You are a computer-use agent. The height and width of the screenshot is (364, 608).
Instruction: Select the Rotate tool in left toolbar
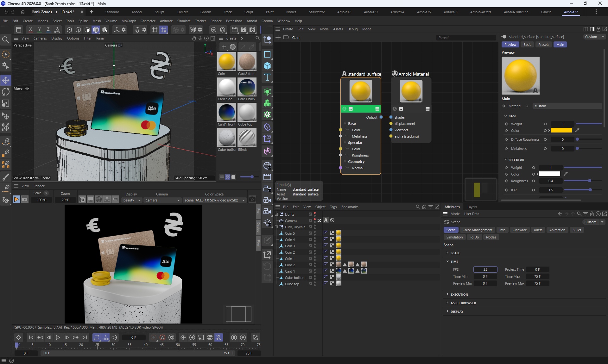6,92
